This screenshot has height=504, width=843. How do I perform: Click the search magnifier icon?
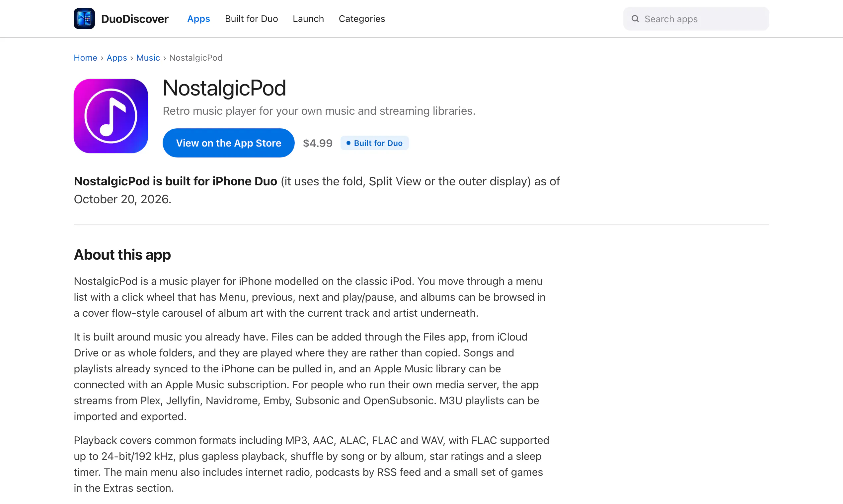coord(635,19)
